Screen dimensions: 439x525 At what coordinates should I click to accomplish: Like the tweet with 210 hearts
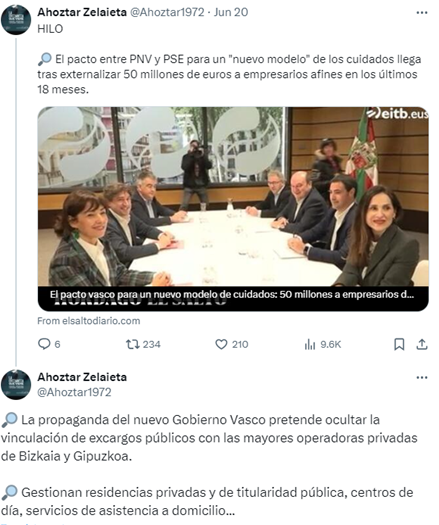[x=221, y=344]
